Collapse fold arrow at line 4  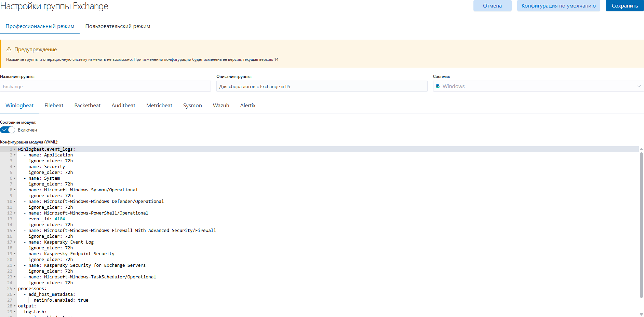coord(14,167)
